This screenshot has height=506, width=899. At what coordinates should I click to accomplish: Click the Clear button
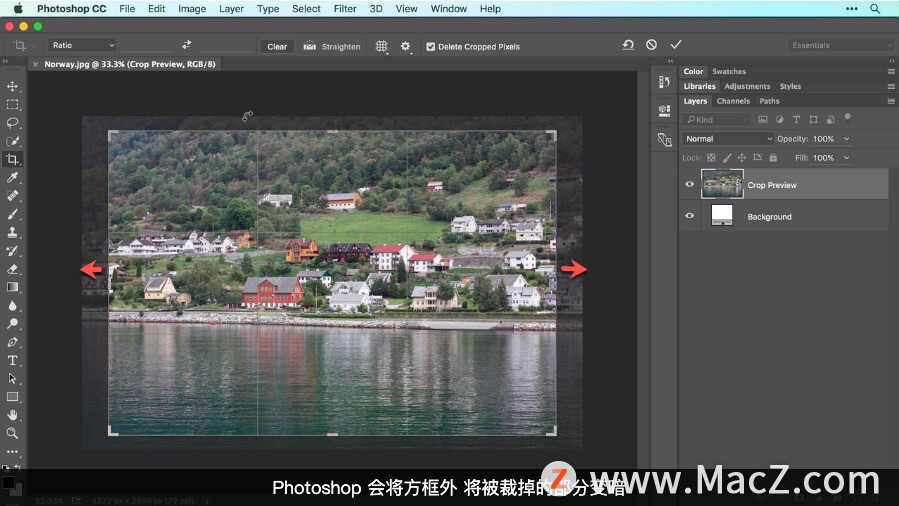(277, 47)
